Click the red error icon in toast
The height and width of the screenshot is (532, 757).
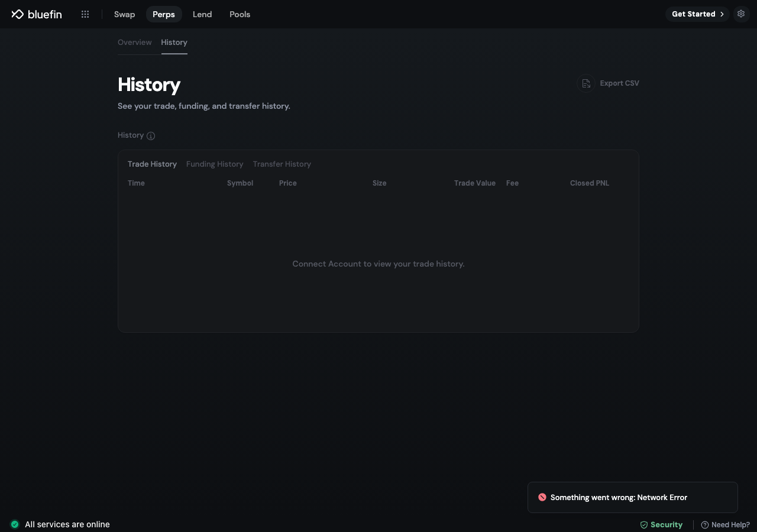pos(542,497)
